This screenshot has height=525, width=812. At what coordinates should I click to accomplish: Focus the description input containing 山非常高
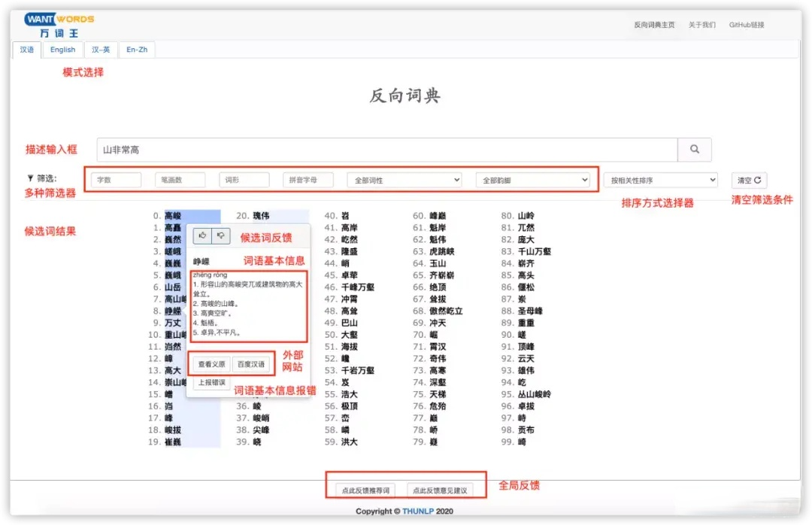387,150
